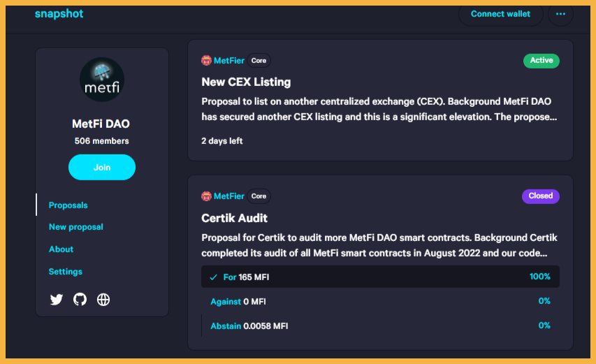Open the Settings sidebar item

coord(66,272)
